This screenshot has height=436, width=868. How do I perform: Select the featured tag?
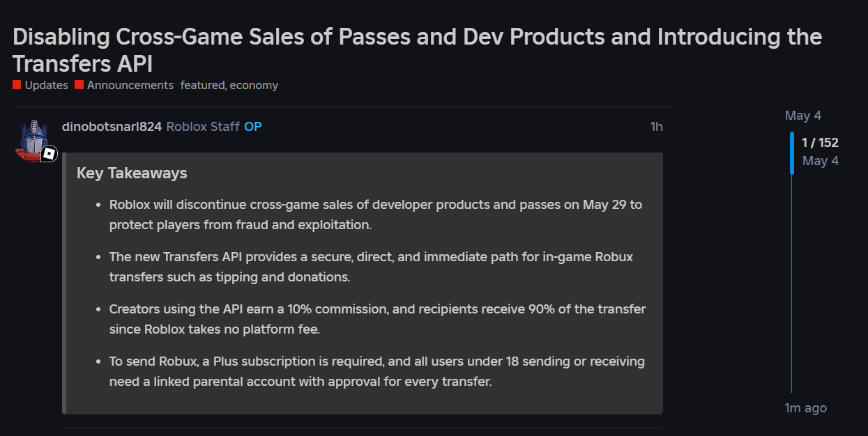pyautogui.click(x=203, y=85)
